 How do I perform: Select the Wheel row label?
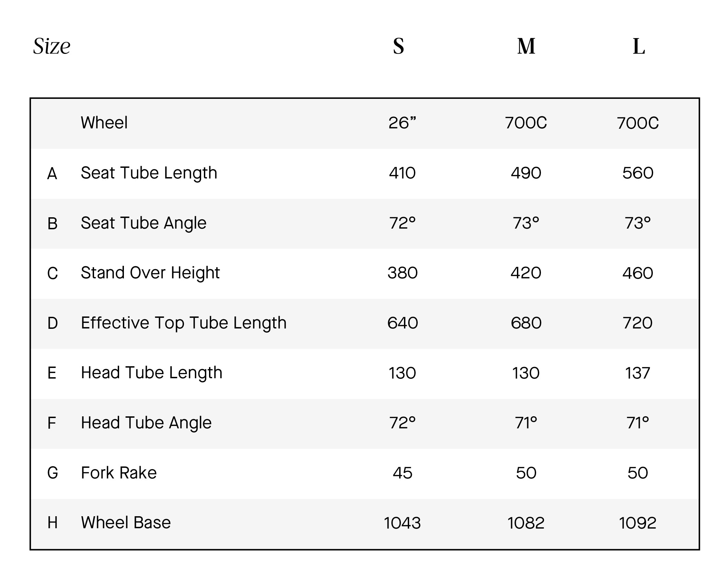[x=104, y=123]
